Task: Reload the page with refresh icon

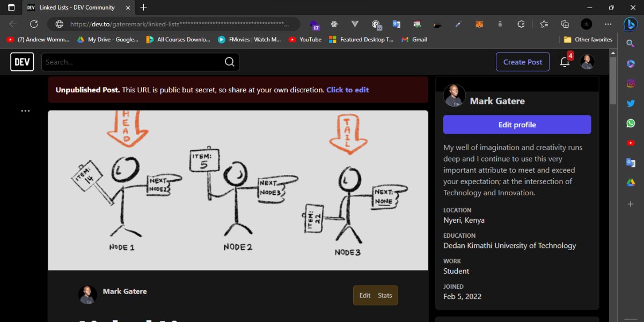Action: click(x=34, y=24)
